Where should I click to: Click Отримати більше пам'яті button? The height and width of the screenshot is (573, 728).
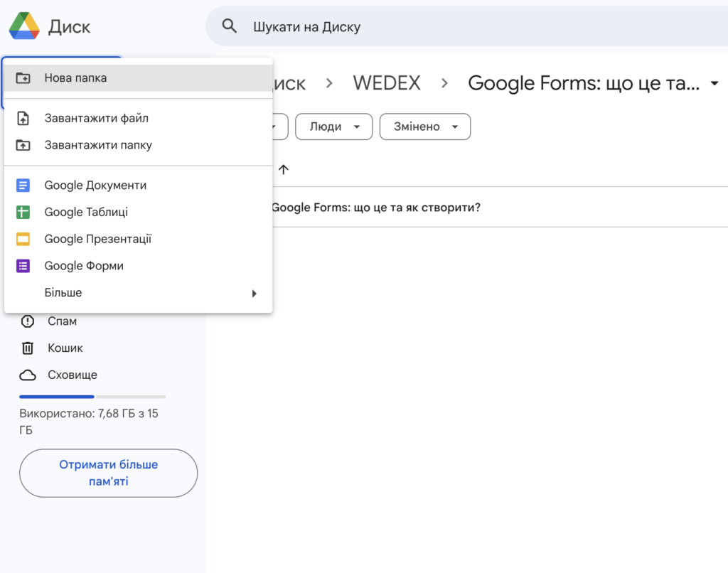click(108, 473)
